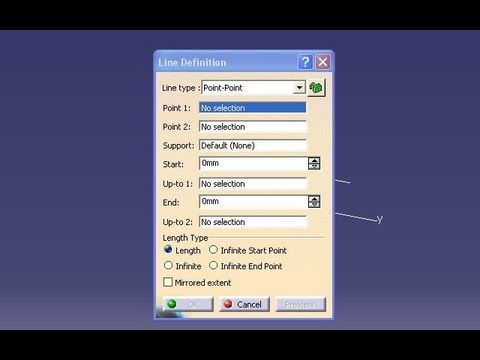
Task: Increase the End value with up arrow
Action: pos(314,199)
